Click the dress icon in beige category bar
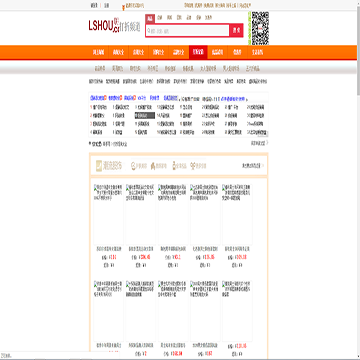360x360 pixels. [x=154, y=166]
